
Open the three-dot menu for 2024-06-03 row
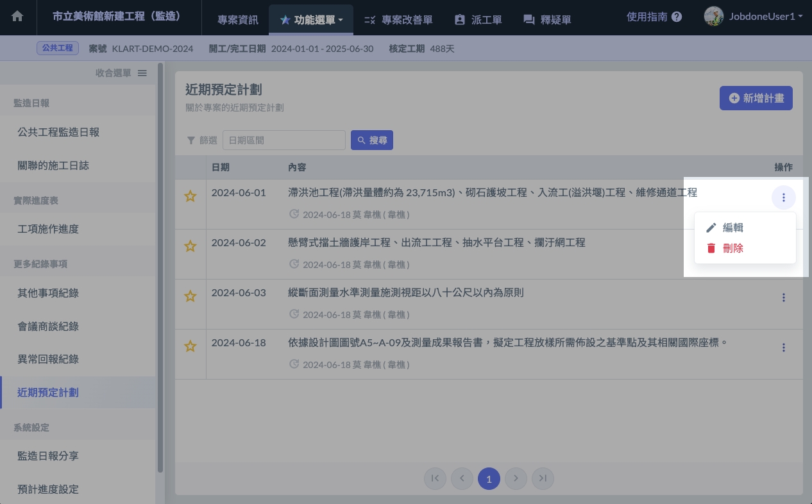coord(783,298)
